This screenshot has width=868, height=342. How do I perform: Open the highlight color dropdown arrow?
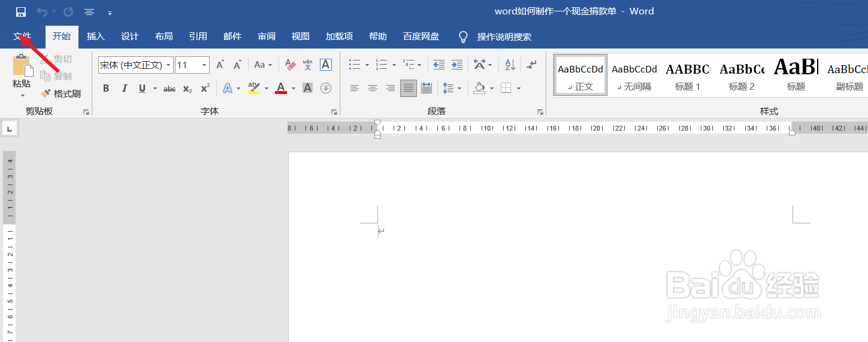pyautogui.click(x=267, y=89)
